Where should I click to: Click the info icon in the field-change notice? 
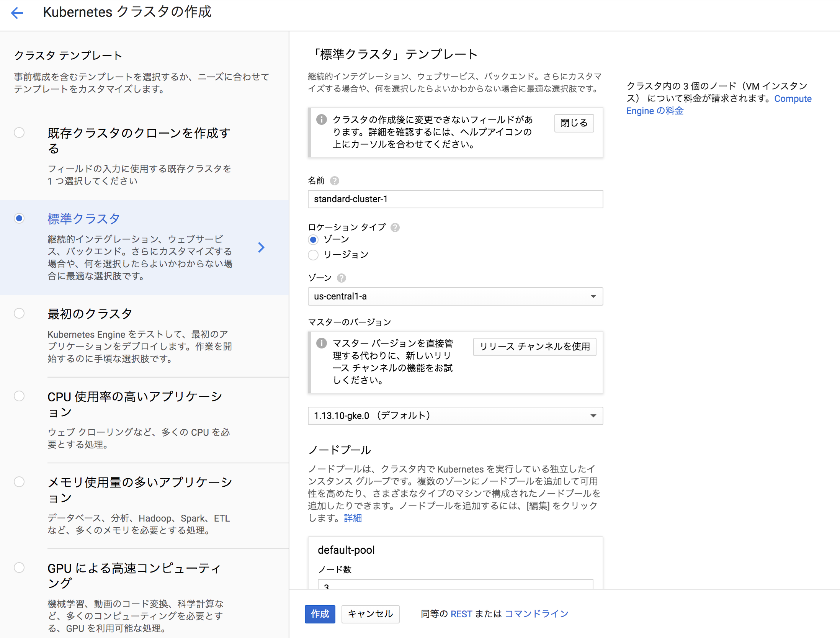[321, 119]
